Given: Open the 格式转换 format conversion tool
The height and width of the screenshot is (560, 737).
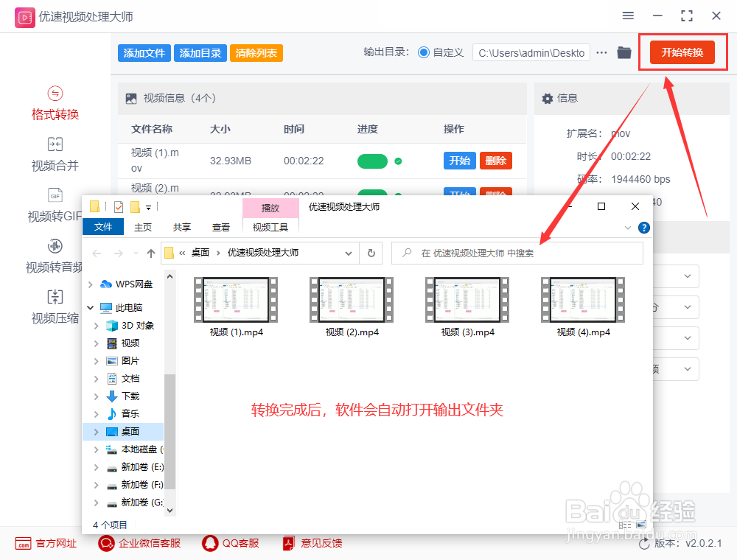Looking at the screenshot, I should coord(55,104).
